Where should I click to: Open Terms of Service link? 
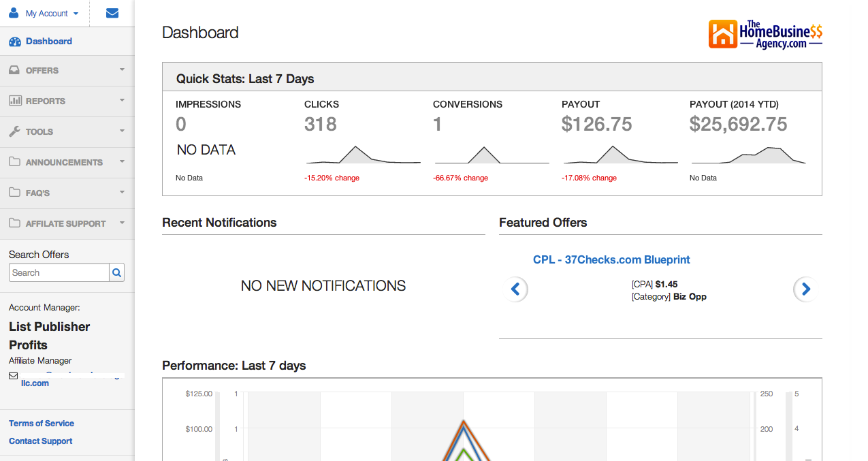[42, 424]
